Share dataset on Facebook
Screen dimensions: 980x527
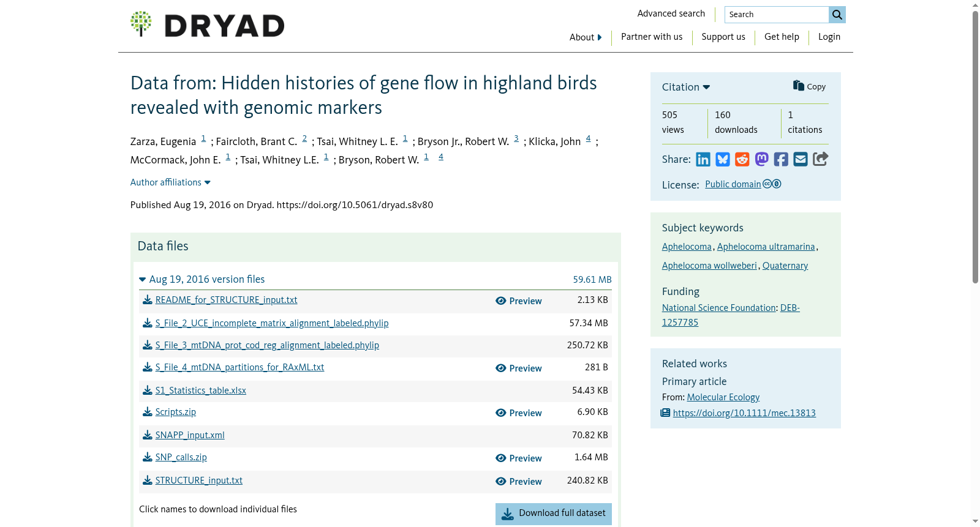coord(781,160)
